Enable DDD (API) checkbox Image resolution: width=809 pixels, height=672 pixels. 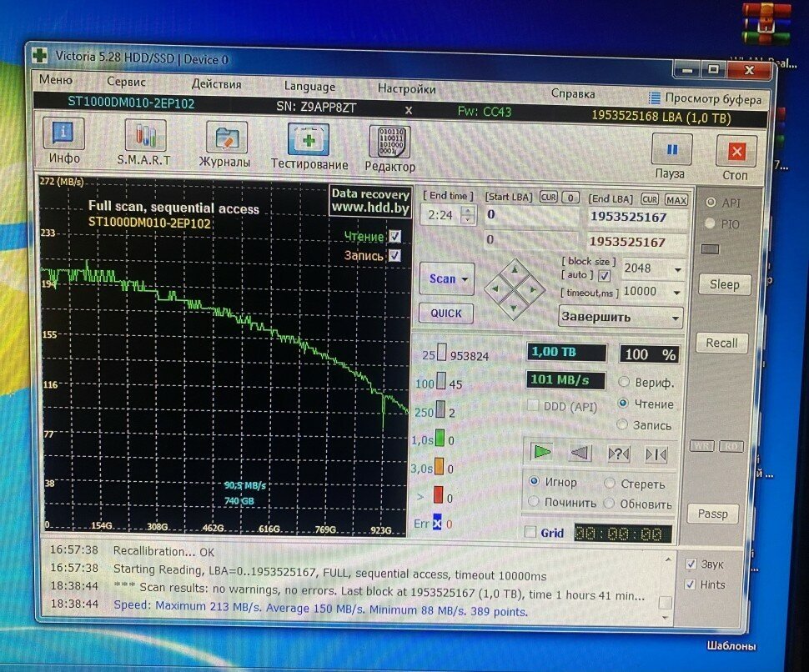click(x=532, y=405)
